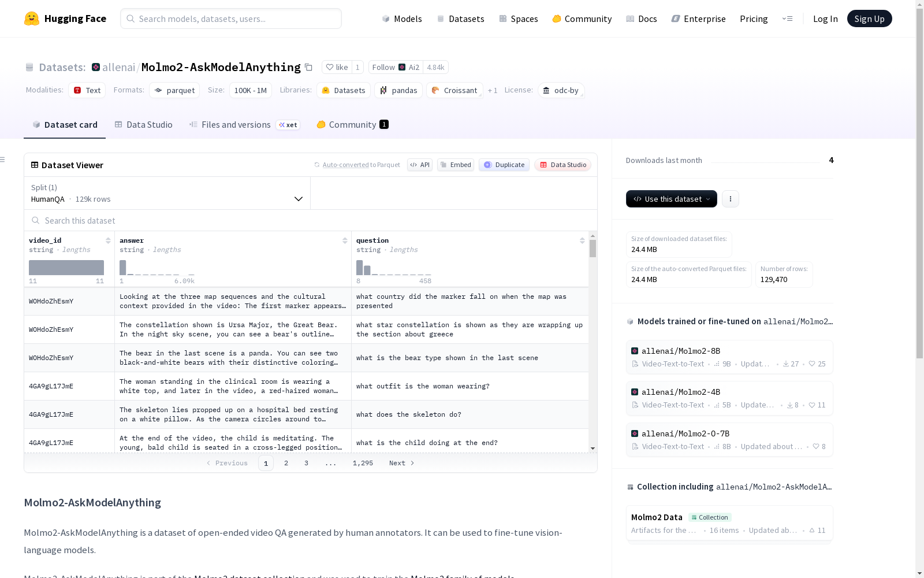Select the cell 'what does the skeleton do?'
The width and height of the screenshot is (924, 578).
[470, 414]
